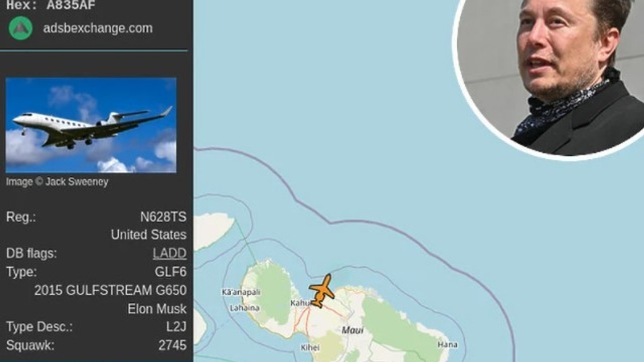
Task: Click the Elon Musk owner text
Action: [x=157, y=309]
